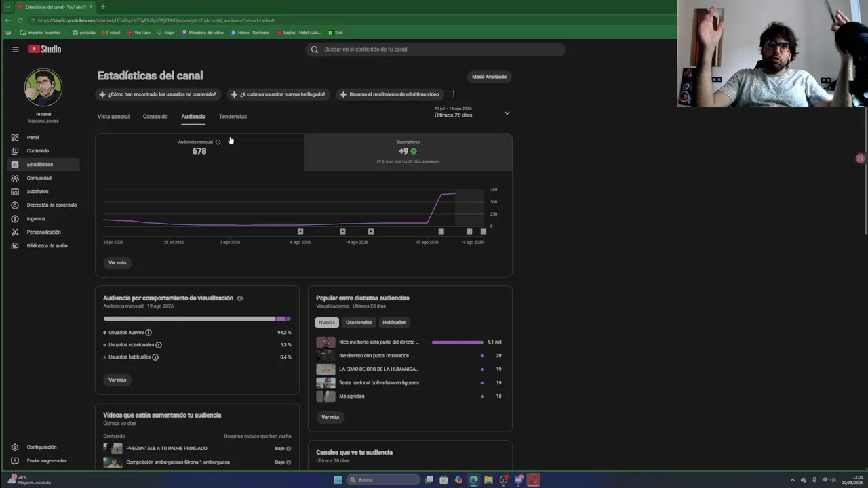Open a new browser tab

[103, 7]
